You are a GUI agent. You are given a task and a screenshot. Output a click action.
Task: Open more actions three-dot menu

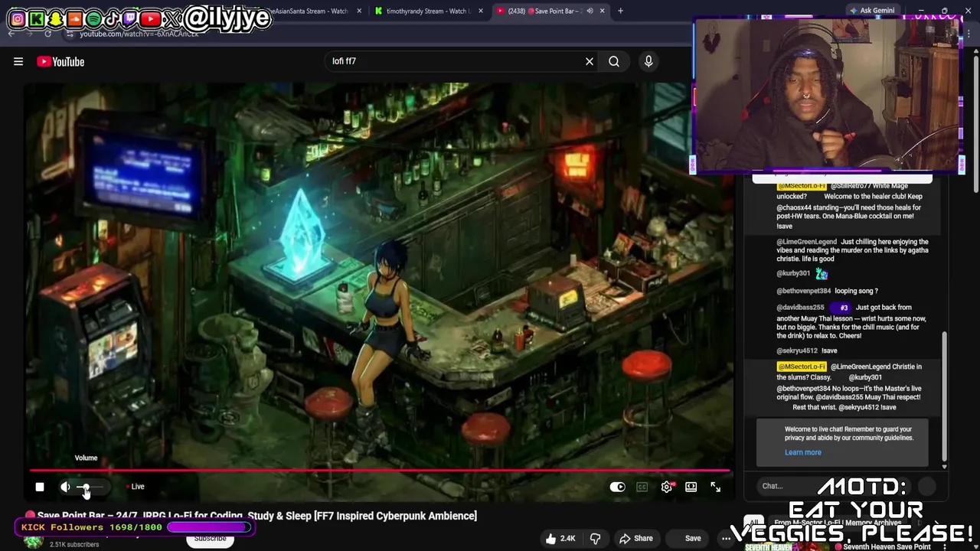pos(726,539)
